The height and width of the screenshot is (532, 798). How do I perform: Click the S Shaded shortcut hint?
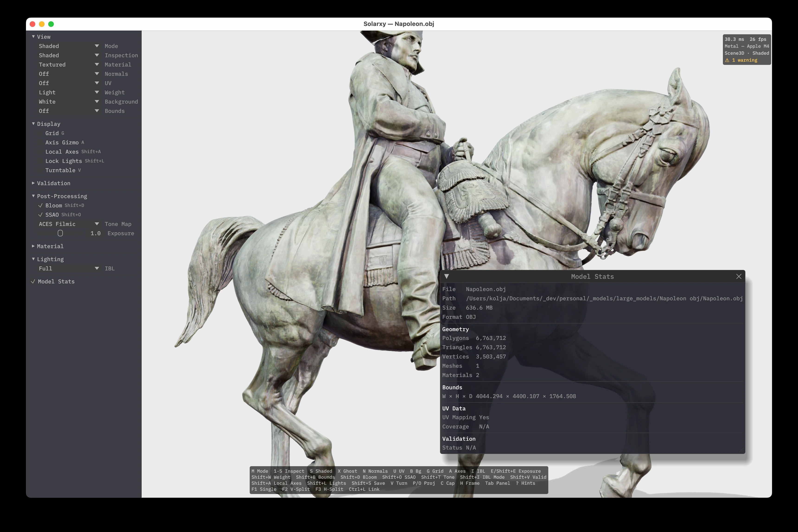click(321, 471)
